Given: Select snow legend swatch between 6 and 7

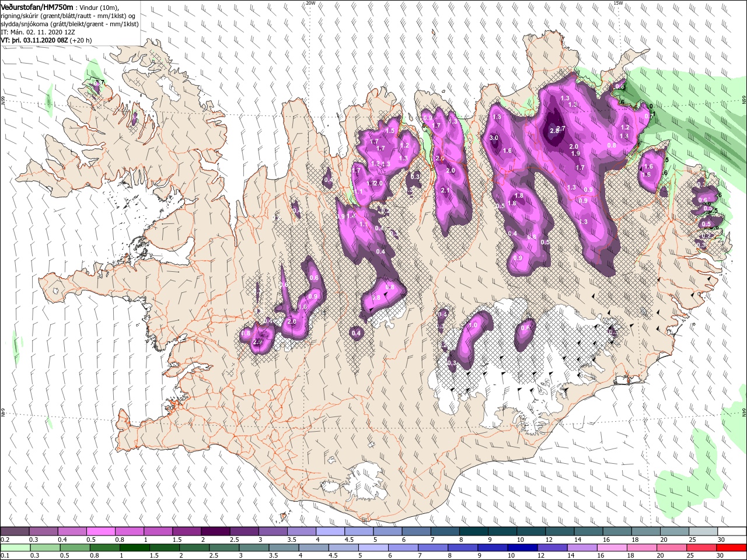Looking at the screenshot, I should click(x=416, y=531).
